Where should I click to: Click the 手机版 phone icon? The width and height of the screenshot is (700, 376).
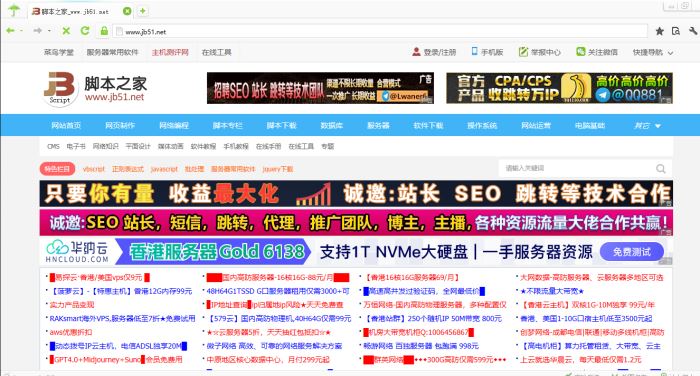(x=475, y=52)
